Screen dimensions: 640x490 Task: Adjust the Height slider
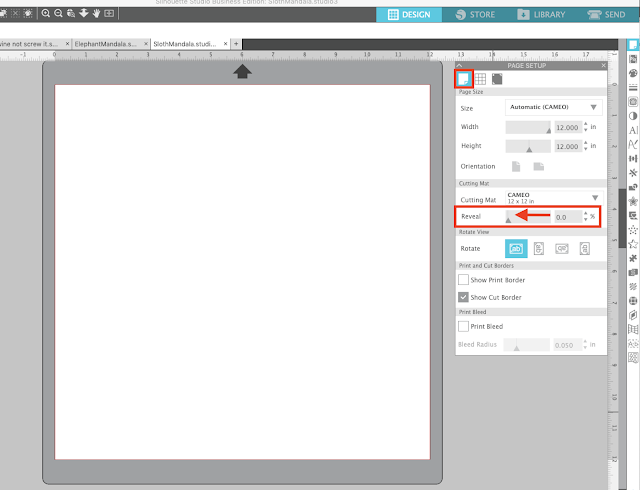[528, 146]
